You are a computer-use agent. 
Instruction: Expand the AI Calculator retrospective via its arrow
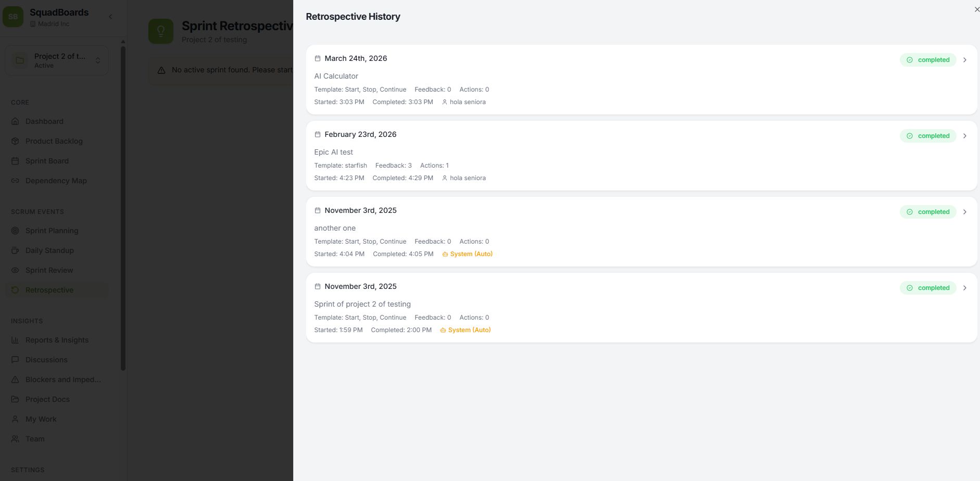965,59
